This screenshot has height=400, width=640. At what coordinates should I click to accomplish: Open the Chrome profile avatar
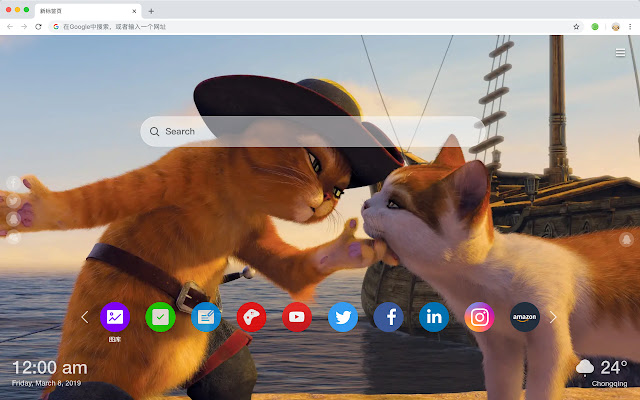point(616,27)
